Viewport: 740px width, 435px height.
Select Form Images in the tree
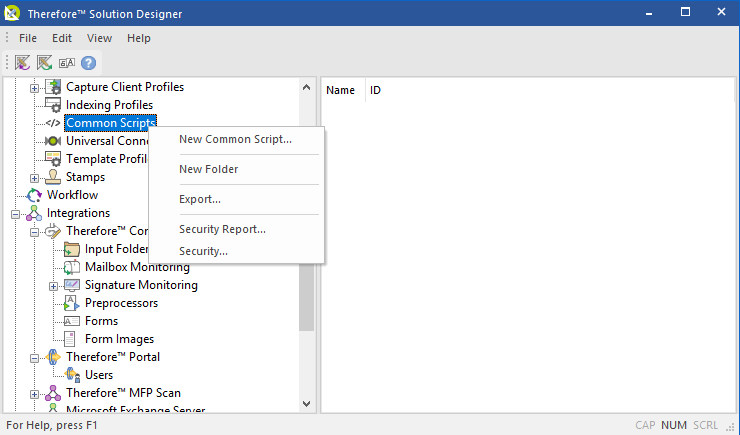[119, 339]
